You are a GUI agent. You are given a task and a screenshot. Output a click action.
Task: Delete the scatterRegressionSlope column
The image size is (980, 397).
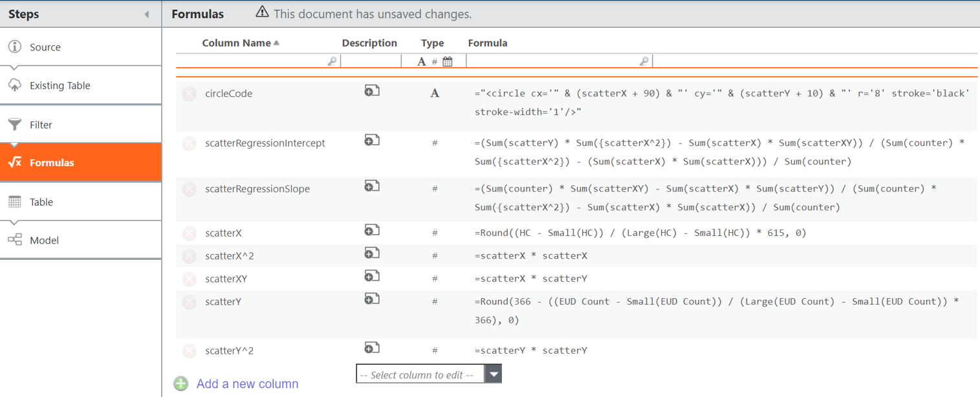(x=189, y=189)
